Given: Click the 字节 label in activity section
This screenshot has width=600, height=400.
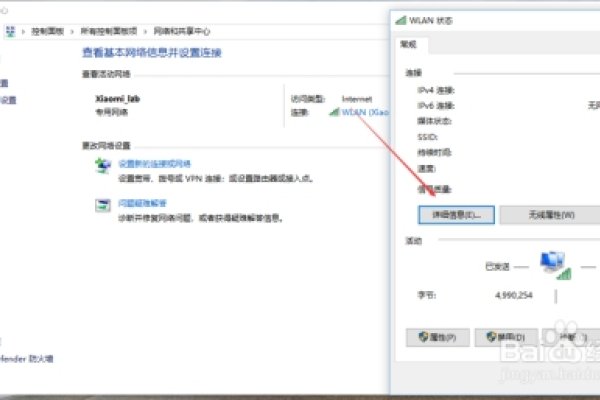Looking at the screenshot, I should (x=427, y=295).
